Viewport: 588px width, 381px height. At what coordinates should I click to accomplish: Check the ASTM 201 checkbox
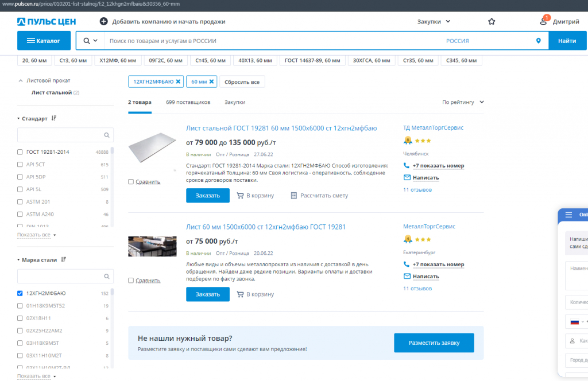coord(20,201)
